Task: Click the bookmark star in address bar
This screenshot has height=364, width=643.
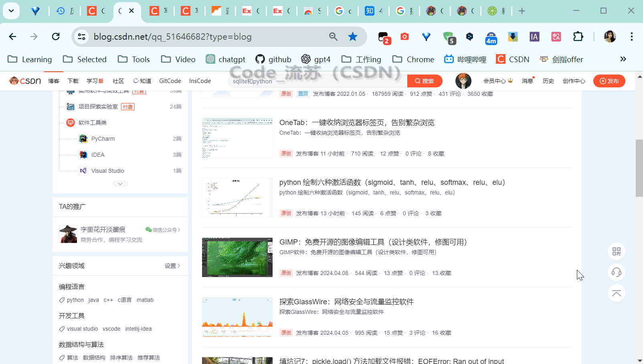Action: [x=353, y=37]
